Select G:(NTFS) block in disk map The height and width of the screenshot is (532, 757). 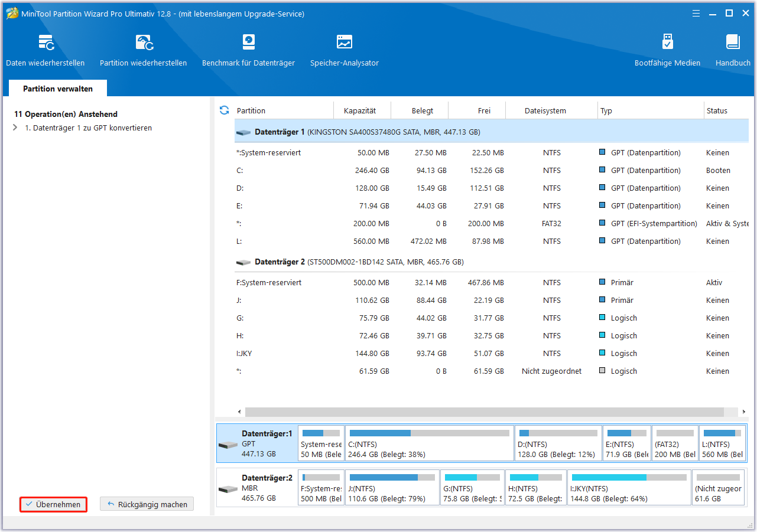(x=472, y=488)
